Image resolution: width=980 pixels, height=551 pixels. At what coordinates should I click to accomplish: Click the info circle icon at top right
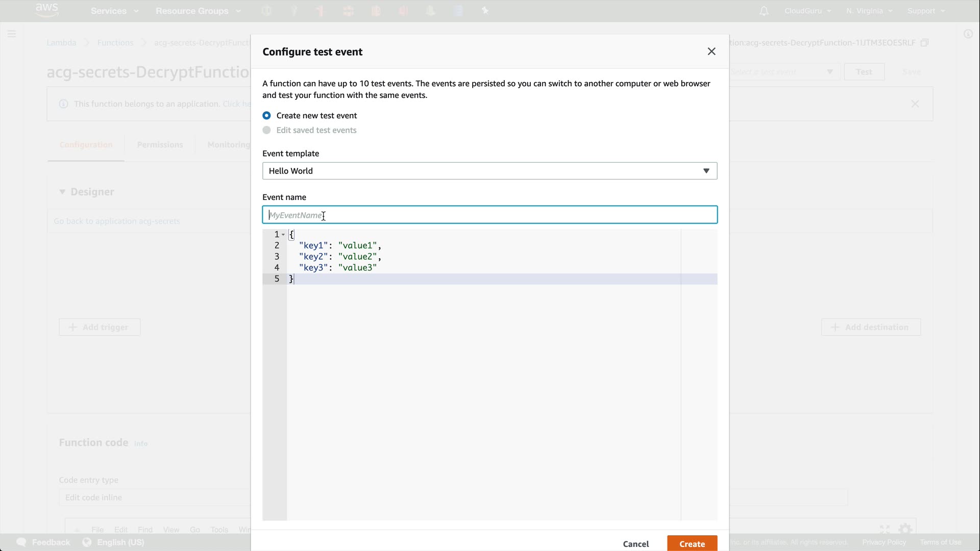[968, 34]
